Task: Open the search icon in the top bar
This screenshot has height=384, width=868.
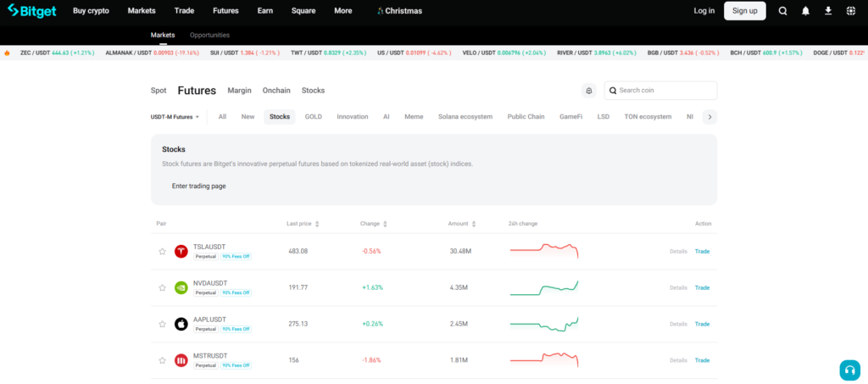Action: tap(782, 11)
